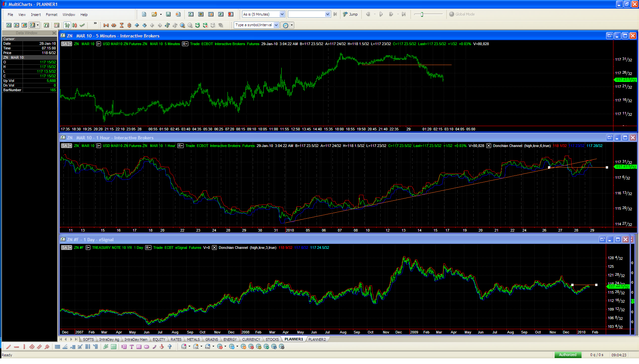The image size is (639, 364).
Task: Toggle Donchian Channel checkbox in 1 Day chart
Action: [x=214, y=248]
